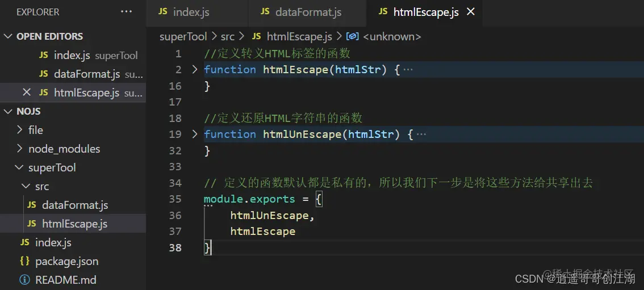The image size is (644, 290).
Task: Open dataFormat.js under the src folder
Action: [x=73, y=205]
